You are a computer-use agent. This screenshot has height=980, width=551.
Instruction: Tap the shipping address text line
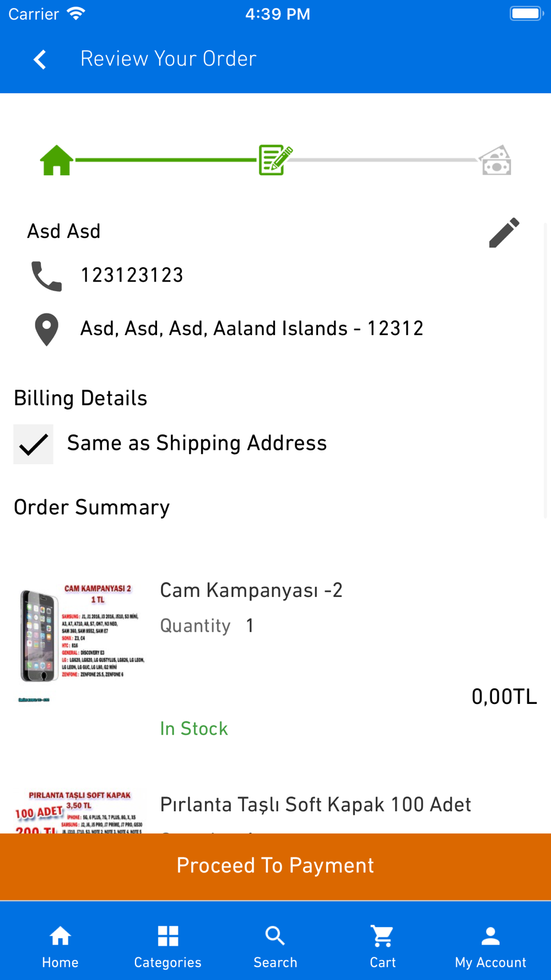tap(252, 329)
